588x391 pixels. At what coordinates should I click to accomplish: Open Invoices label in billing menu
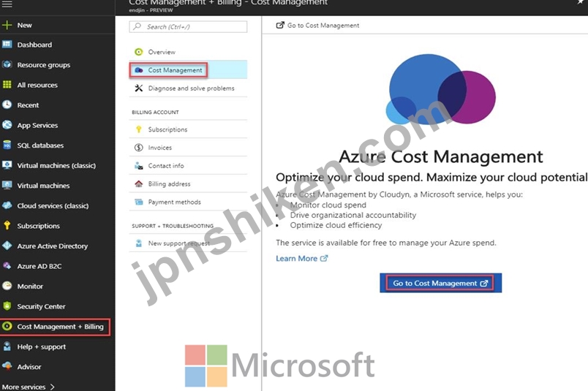(159, 148)
